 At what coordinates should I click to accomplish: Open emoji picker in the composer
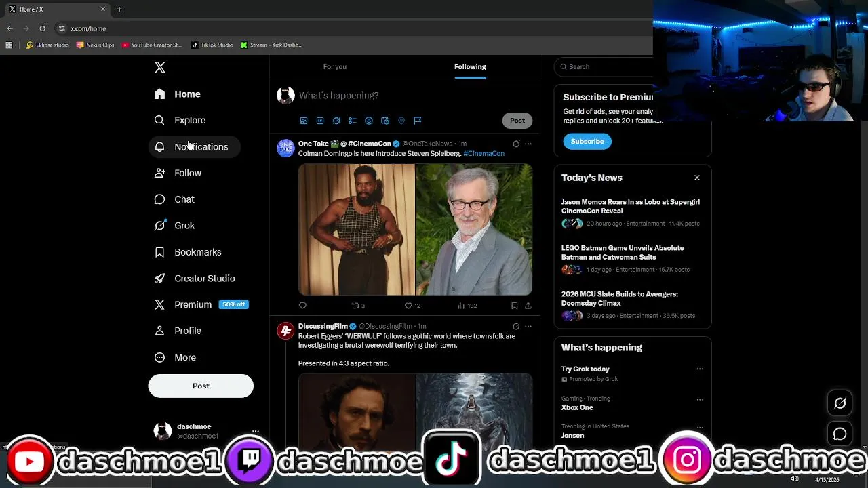click(369, 121)
